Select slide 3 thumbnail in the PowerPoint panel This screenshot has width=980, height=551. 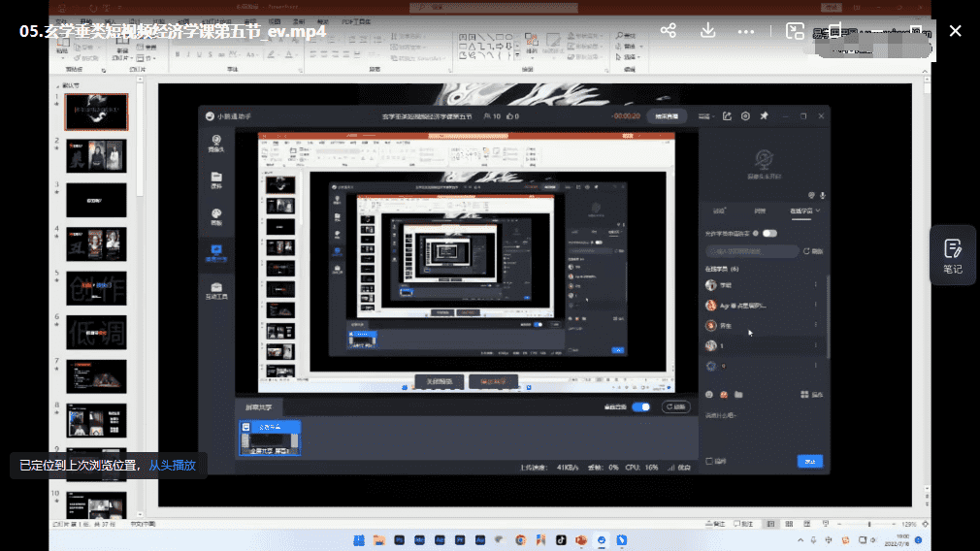click(96, 200)
